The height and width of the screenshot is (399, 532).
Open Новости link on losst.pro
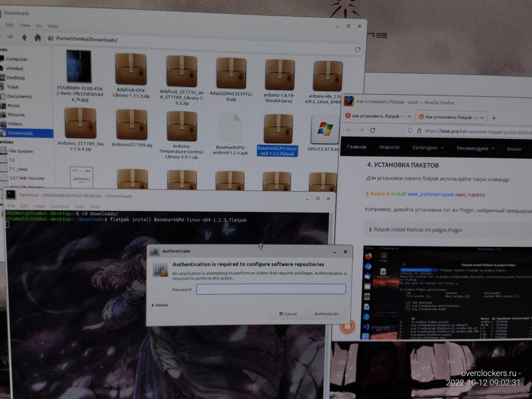click(x=389, y=147)
